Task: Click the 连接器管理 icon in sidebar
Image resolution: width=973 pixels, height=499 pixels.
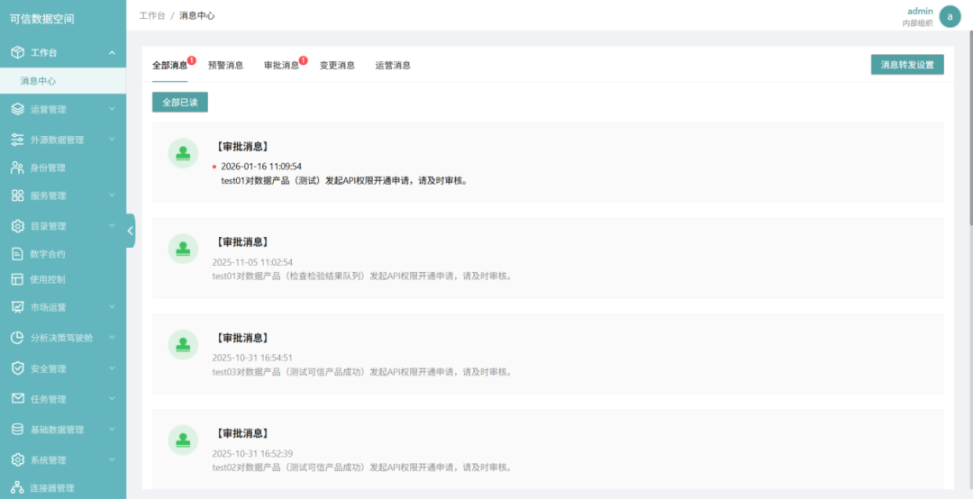Action: point(17,488)
